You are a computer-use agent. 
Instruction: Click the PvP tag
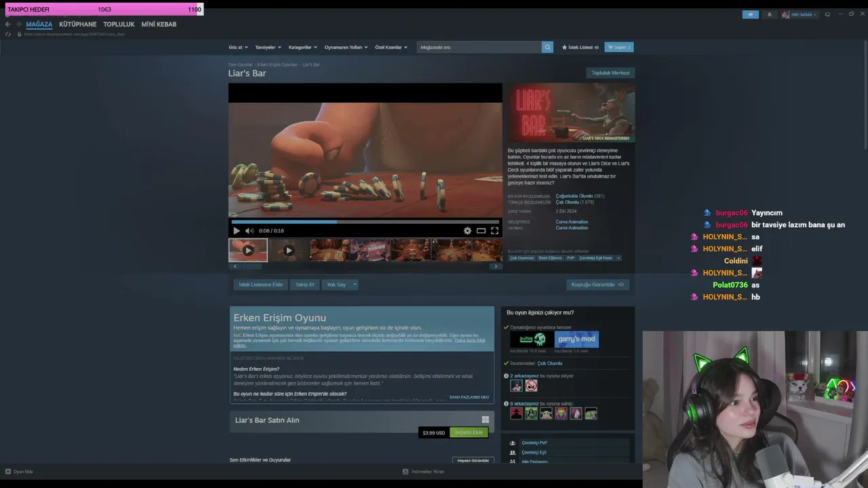[571, 258]
